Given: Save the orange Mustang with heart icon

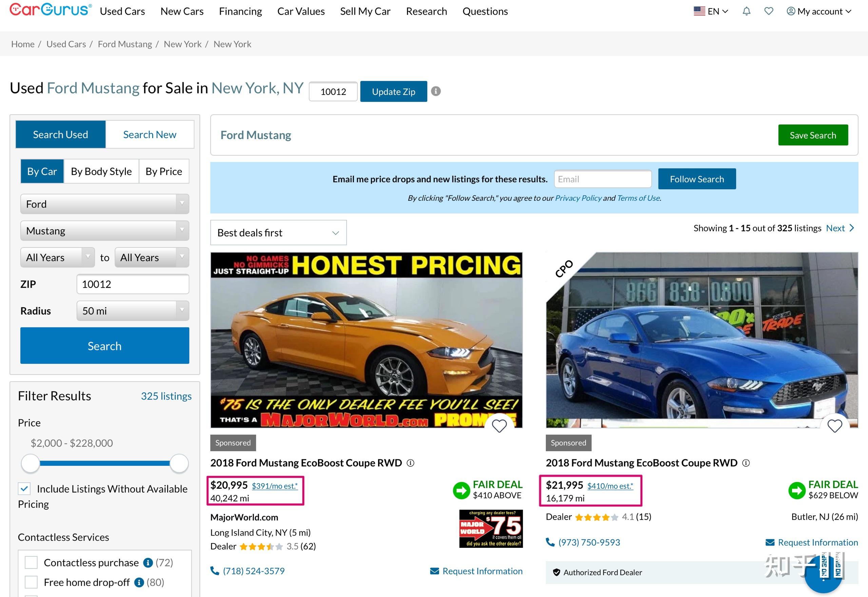Looking at the screenshot, I should click(499, 426).
